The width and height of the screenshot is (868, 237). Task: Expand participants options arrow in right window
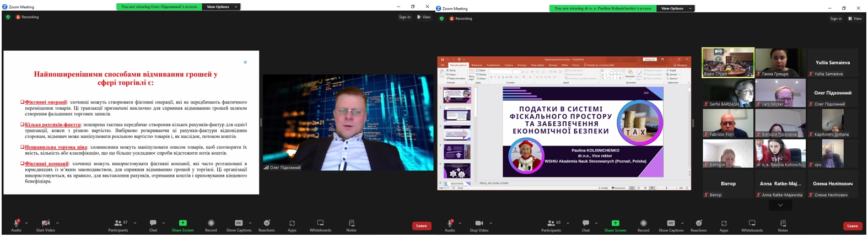pos(568,223)
